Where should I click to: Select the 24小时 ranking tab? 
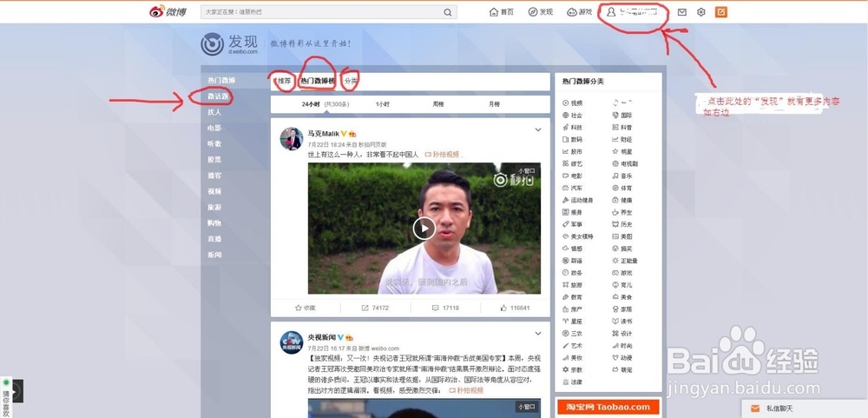pyautogui.click(x=311, y=104)
